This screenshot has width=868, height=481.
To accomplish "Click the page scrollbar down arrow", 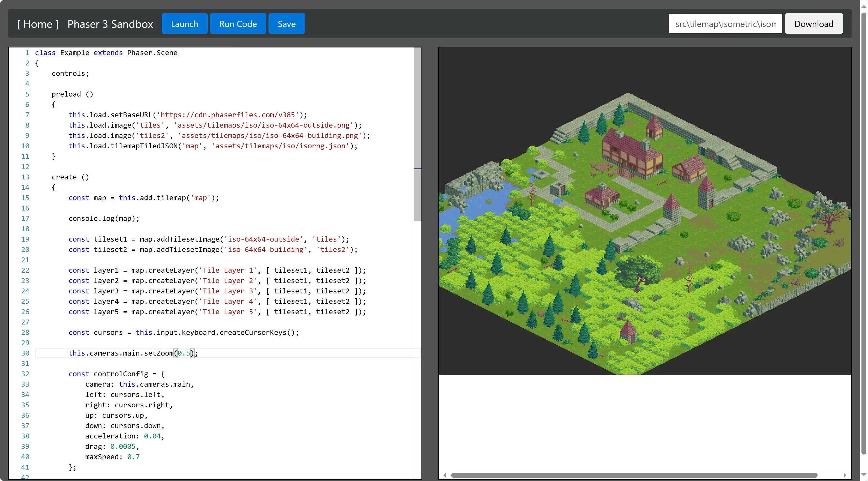I will (864, 475).
